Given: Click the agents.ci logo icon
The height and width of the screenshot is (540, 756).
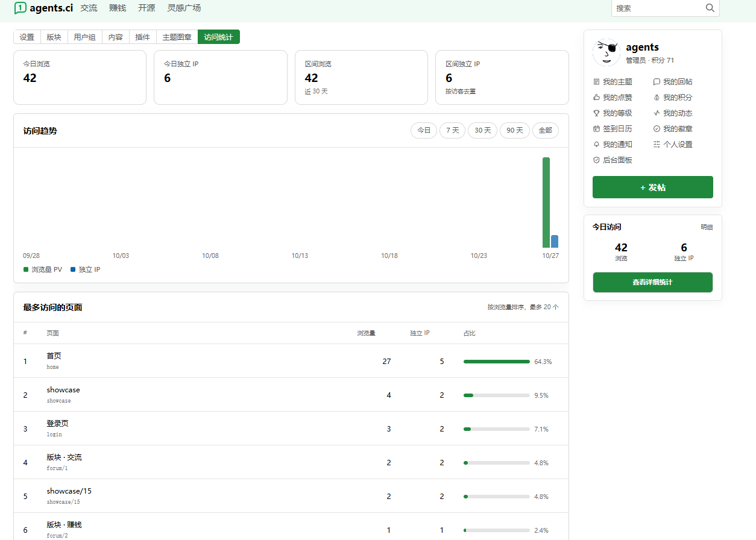Looking at the screenshot, I should [20, 8].
